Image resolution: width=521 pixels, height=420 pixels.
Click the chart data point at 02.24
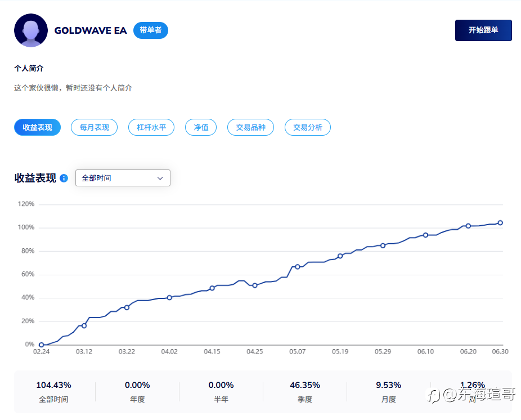(42, 345)
